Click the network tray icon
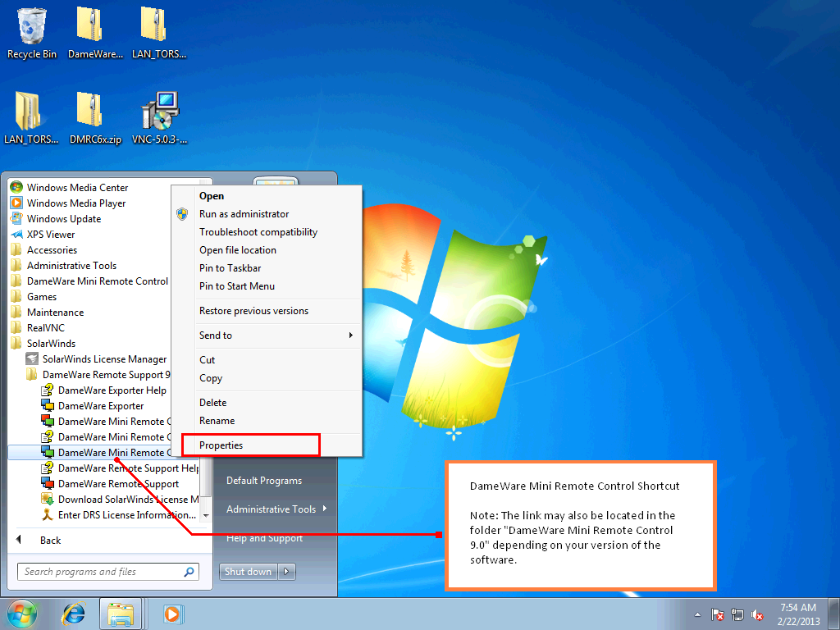 tap(737, 614)
